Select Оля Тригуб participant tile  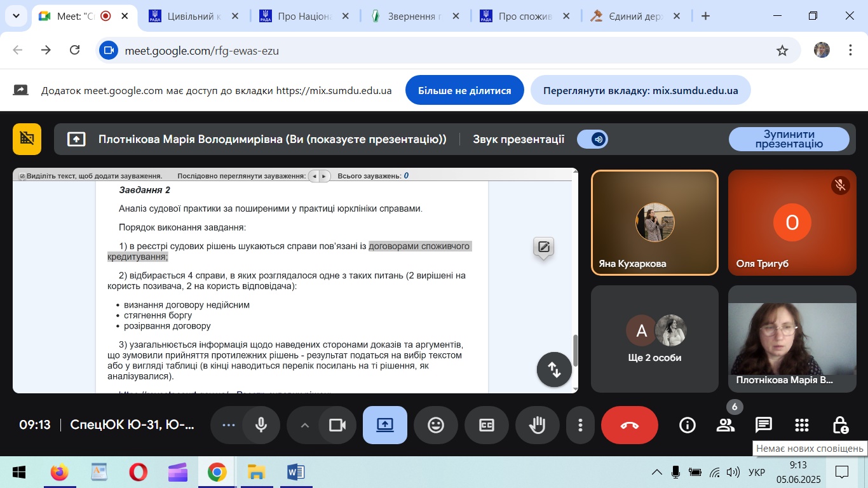792,222
